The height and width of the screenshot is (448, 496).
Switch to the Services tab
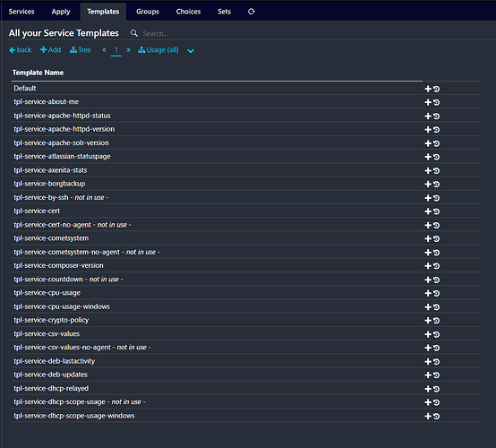click(21, 12)
